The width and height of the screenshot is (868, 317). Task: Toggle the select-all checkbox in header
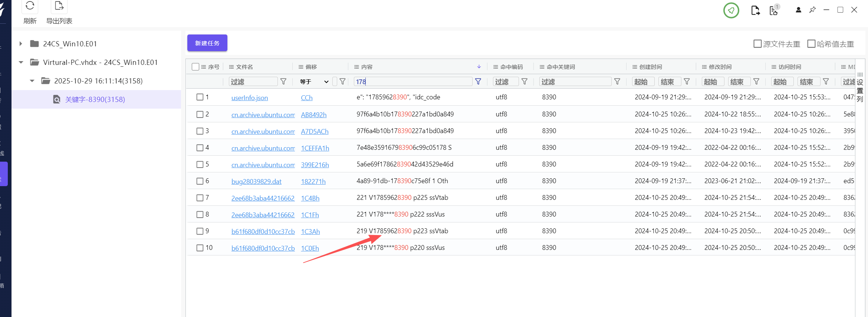tap(195, 67)
